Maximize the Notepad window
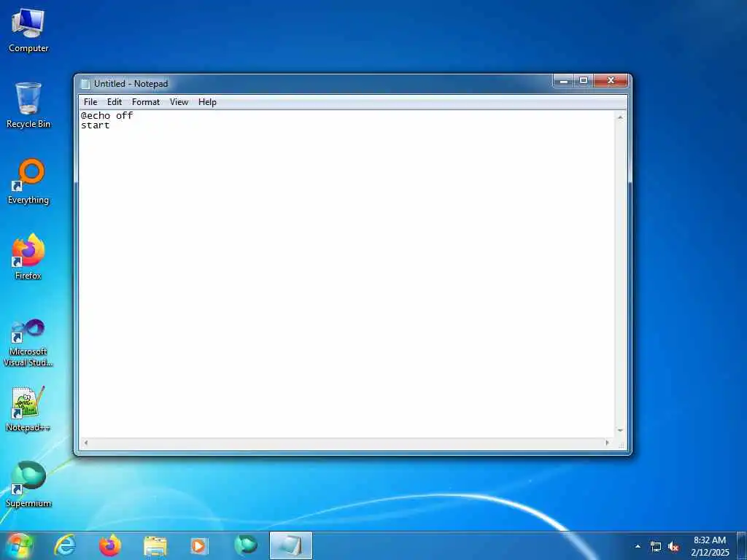 click(x=584, y=81)
